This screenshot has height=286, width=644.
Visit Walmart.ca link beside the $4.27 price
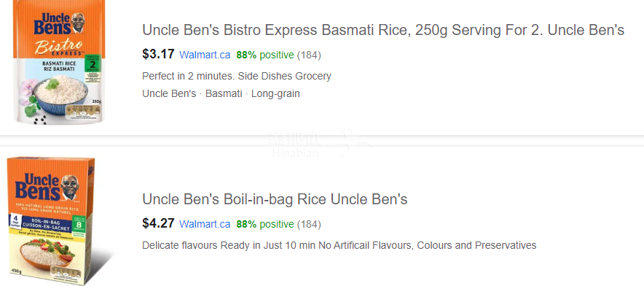tap(205, 224)
